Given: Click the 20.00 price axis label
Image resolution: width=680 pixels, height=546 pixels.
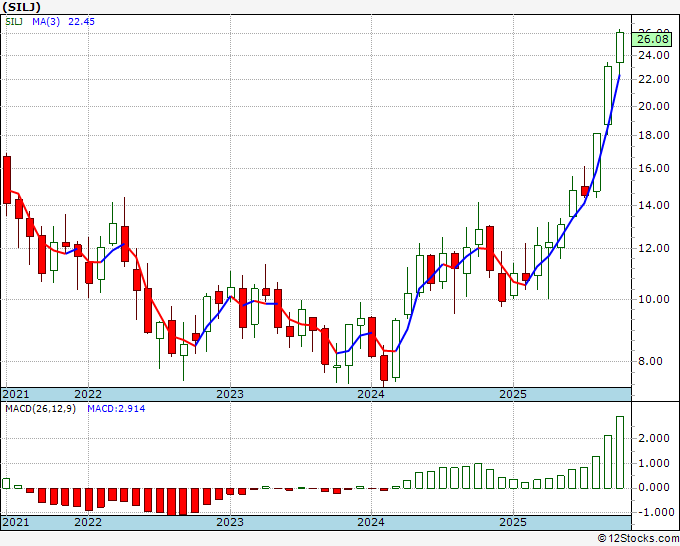Looking at the screenshot, I should pos(654,106).
